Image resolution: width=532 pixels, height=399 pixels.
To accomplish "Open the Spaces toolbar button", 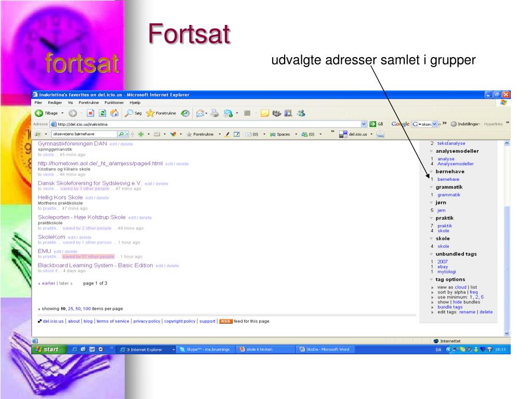I will (280, 135).
